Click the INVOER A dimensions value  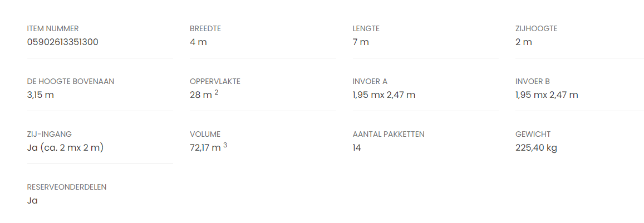tap(384, 95)
